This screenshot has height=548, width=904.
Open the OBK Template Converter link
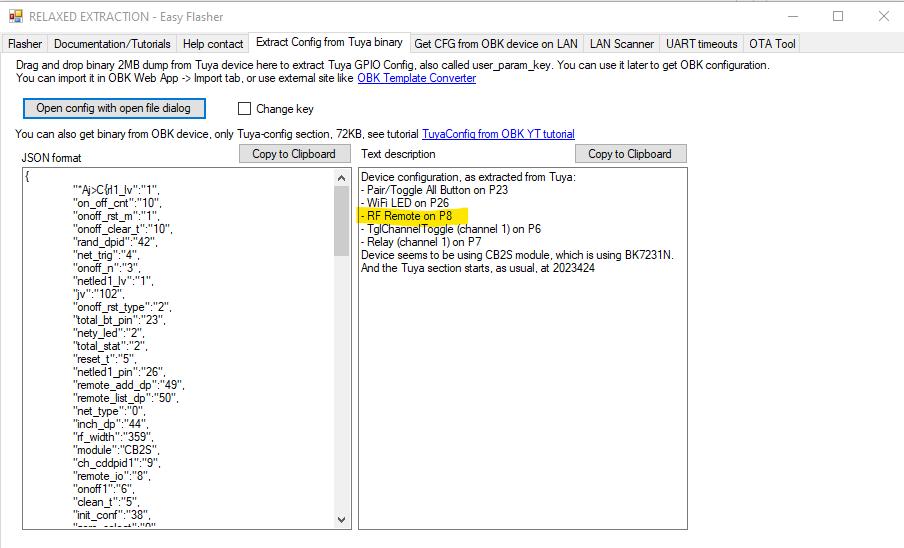(x=416, y=78)
